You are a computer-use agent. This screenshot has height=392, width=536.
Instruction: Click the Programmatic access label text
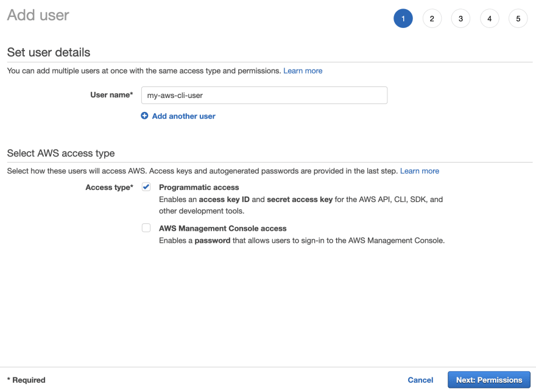[199, 187]
